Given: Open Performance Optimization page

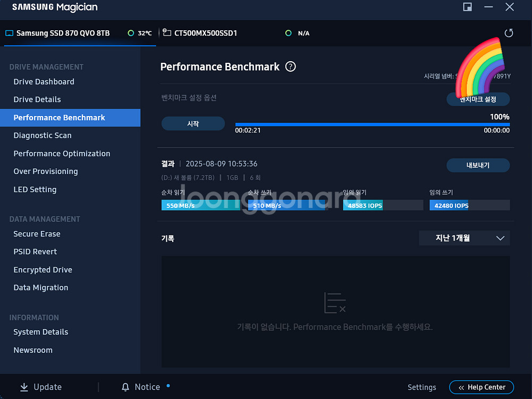Looking at the screenshot, I should coord(62,154).
